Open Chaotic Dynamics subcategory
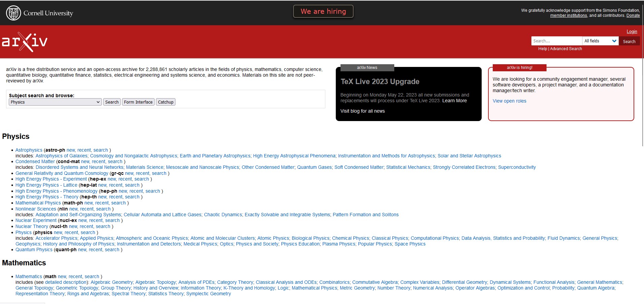This screenshot has width=644, height=304. tap(223, 215)
